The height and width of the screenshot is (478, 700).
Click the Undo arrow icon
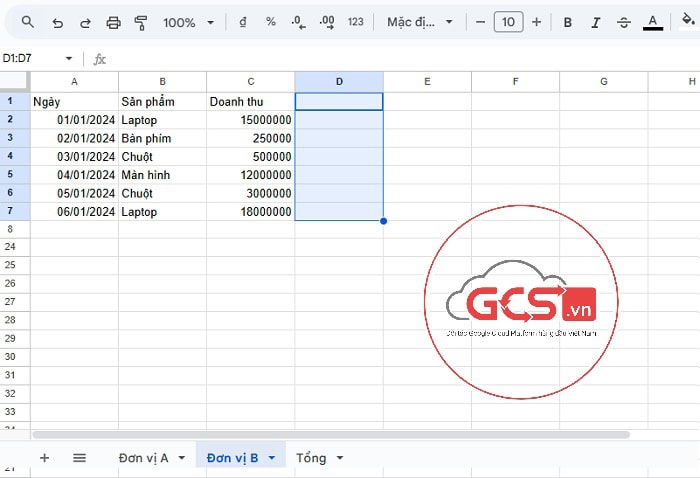pos(57,22)
